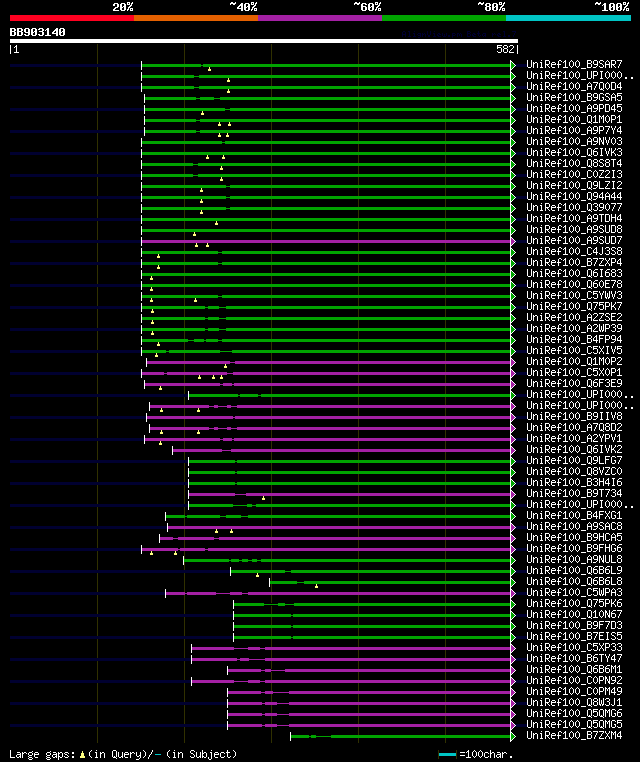The width and height of the screenshot is (640, 762).
Task: Click the arrowhead ending the UniRef100_B7ZXM4 alignment
Action: 513,736
